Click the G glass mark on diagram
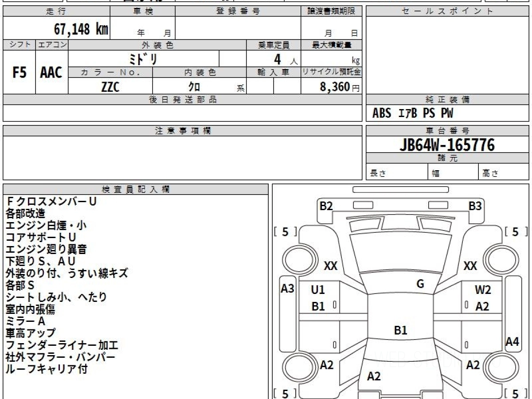 tap(420, 284)
